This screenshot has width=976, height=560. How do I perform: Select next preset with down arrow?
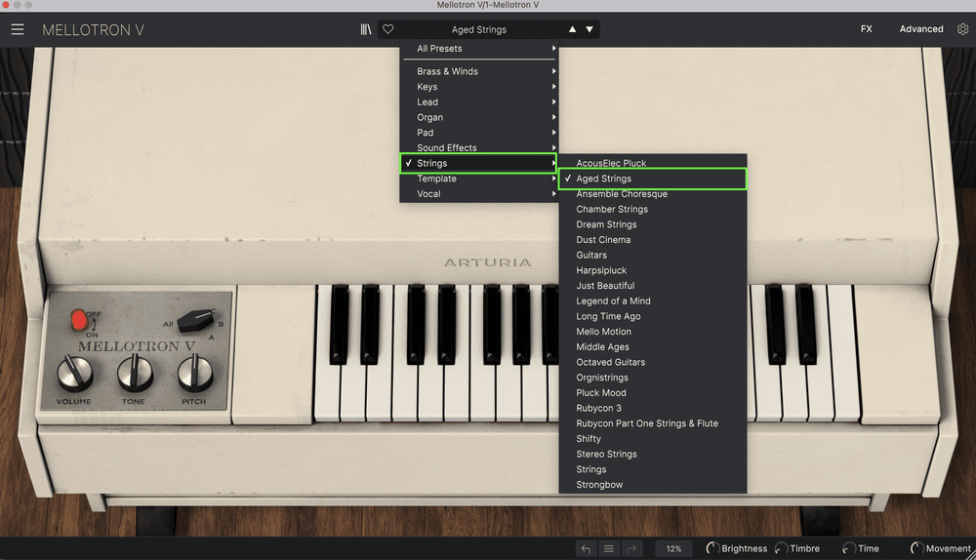point(590,29)
